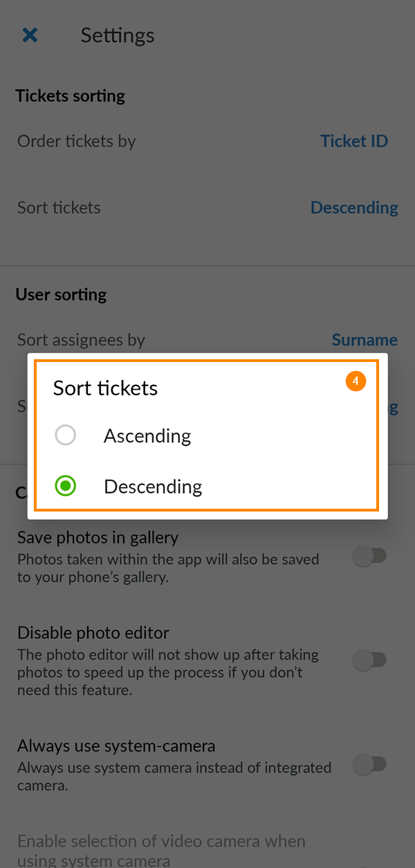
Task: Tap the Order tickets by row
Action: [x=76, y=141]
